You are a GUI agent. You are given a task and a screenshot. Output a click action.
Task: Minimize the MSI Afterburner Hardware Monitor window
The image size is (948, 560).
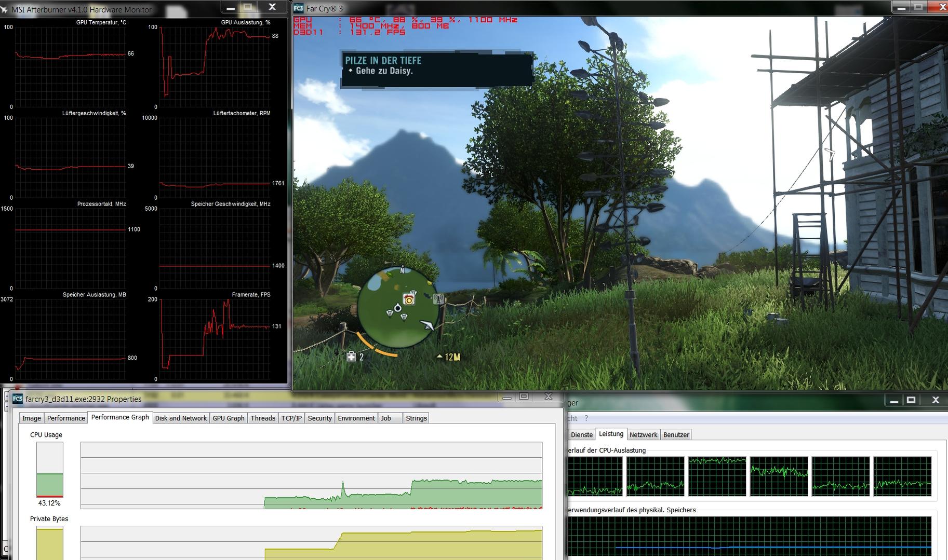[231, 7]
